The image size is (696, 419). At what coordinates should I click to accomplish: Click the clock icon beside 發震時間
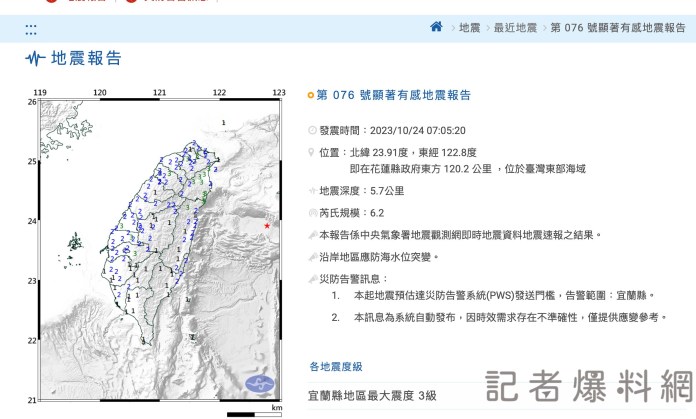tap(312, 130)
